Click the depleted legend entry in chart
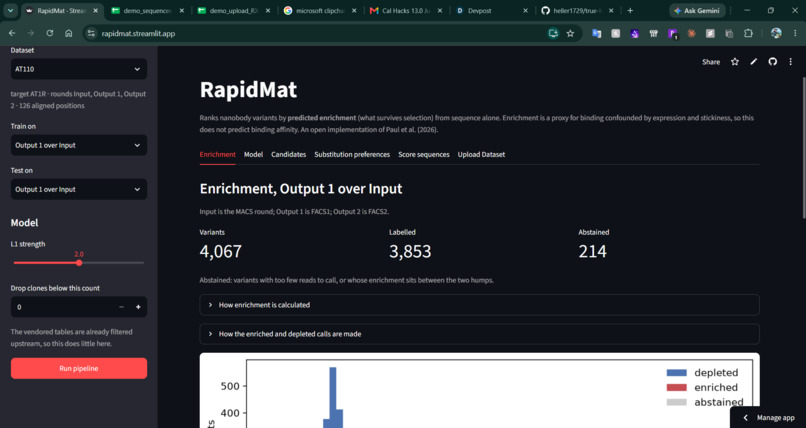Viewport: 806px width, 428px height. [702, 373]
